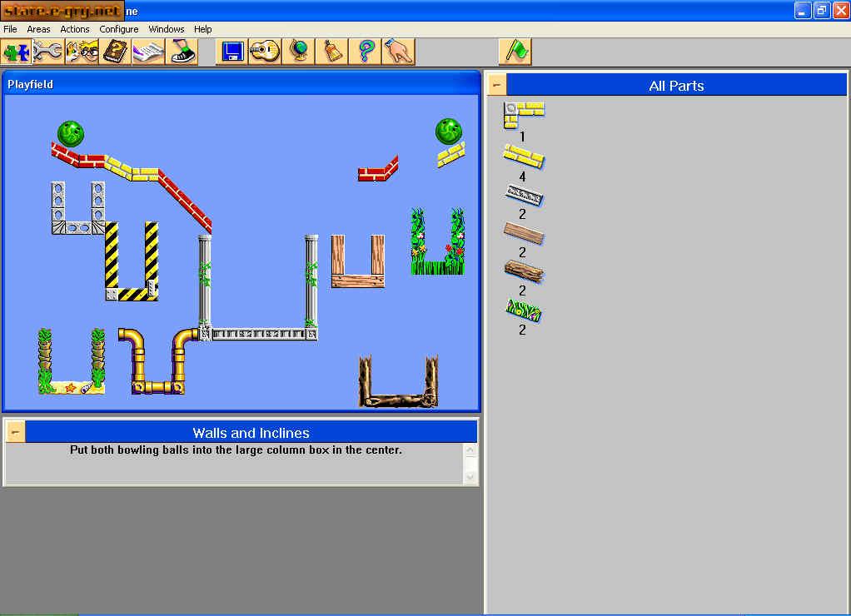Screen dimensions: 851x616
Task: Click the seaweed sand box in playfield
Action: [72, 361]
